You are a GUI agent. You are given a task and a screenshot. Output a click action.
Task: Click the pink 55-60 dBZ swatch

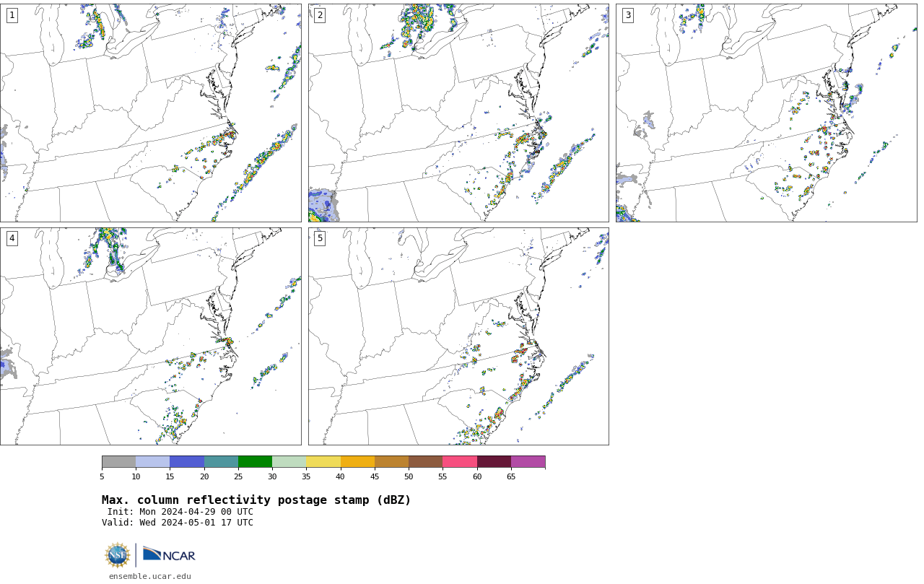tap(460, 462)
